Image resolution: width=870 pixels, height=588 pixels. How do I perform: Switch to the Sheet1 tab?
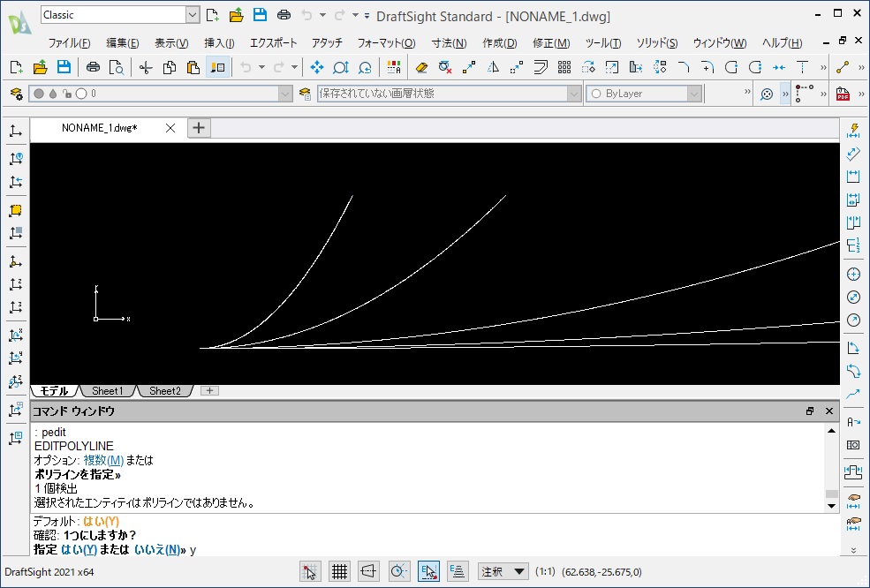click(x=108, y=391)
